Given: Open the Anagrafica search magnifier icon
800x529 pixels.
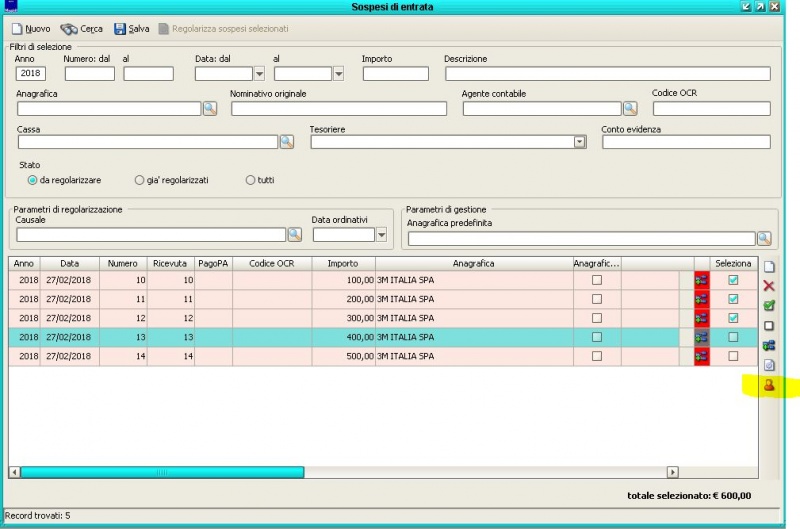Looking at the screenshot, I should click(x=210, y=108).
